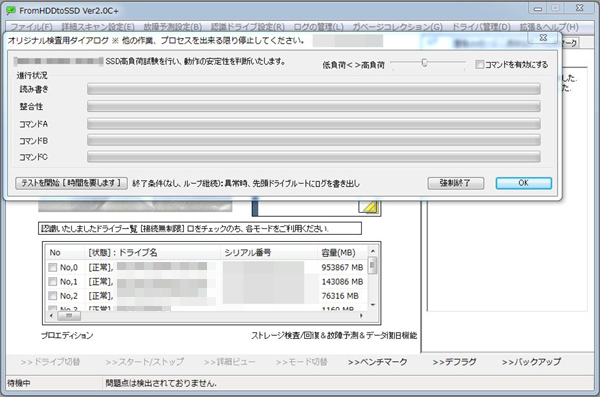The width and height of the screenshot is (600, 397).
Task: Adjust the 低負荷<>高負荷 load slider
Action: tap(424, 62)
